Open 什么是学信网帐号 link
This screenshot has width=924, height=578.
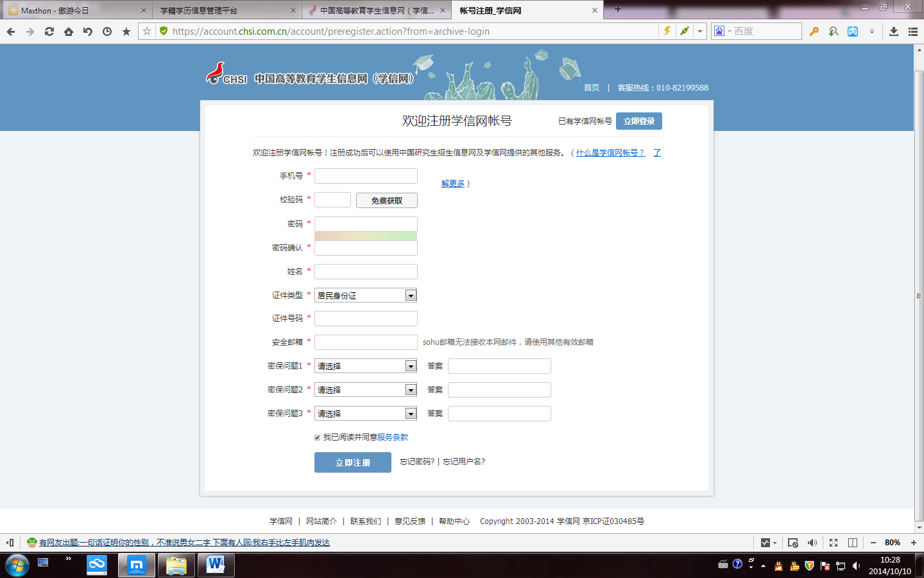coord(610,153)
